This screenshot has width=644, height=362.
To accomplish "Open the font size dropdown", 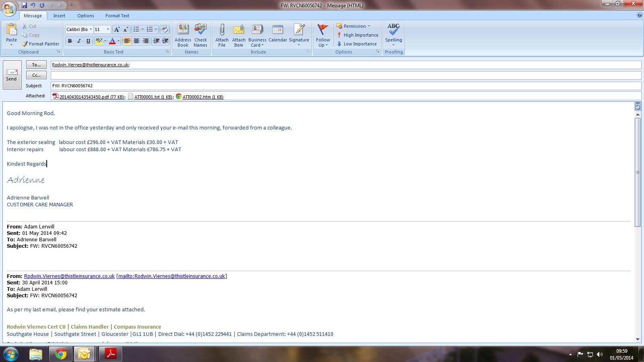I will (108, 29).
